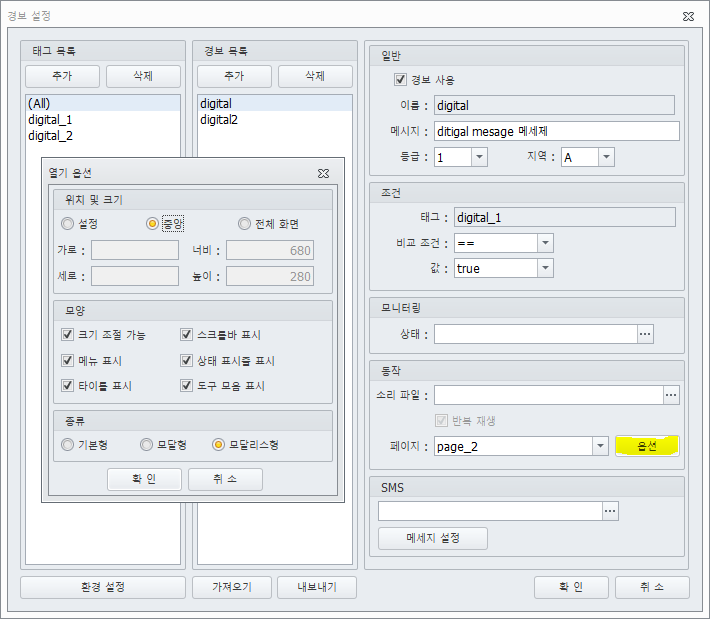The image size is (710, 619).
Task: Toggle the 경보 사용 checkbox
Action: tap(400, 80)
